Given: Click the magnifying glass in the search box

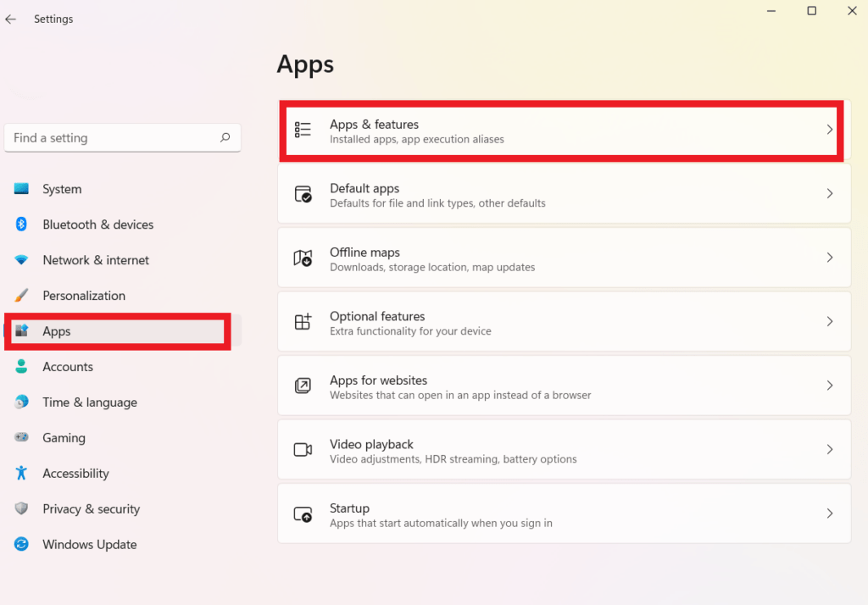Looking at the screenshot, I should (x=225, y=137).
